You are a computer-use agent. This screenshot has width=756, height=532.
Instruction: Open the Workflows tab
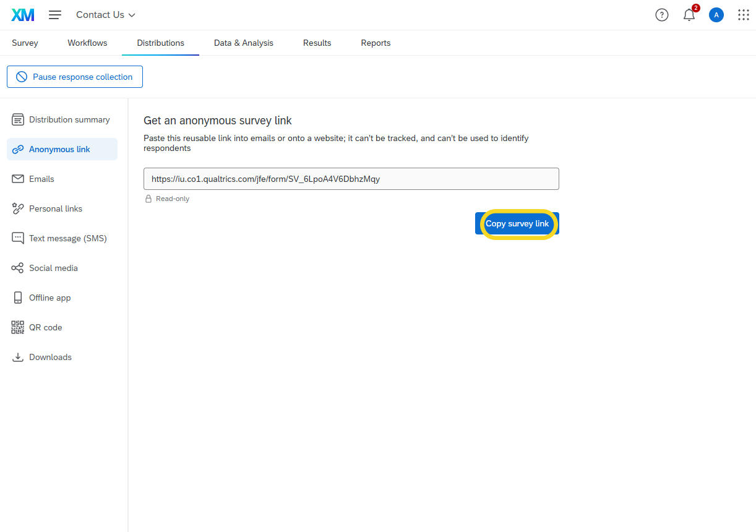pyautogui.click(x=87, y=43)
